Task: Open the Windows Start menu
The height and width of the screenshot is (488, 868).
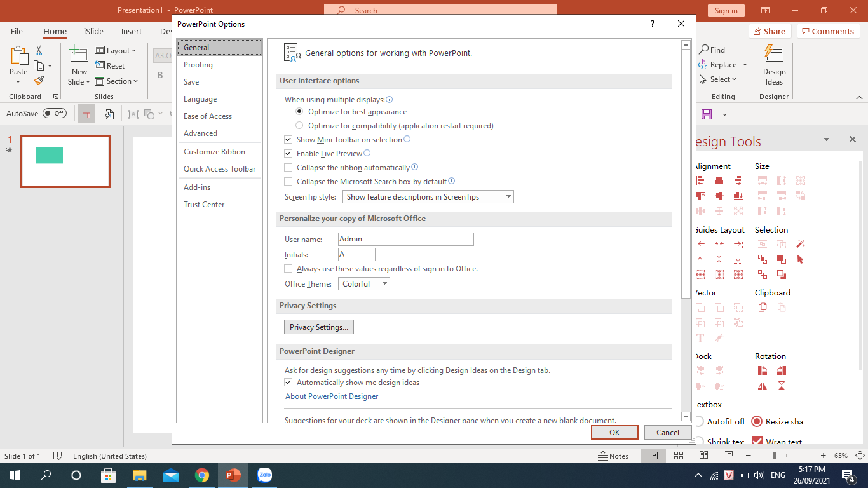Action: pos(14,475)
